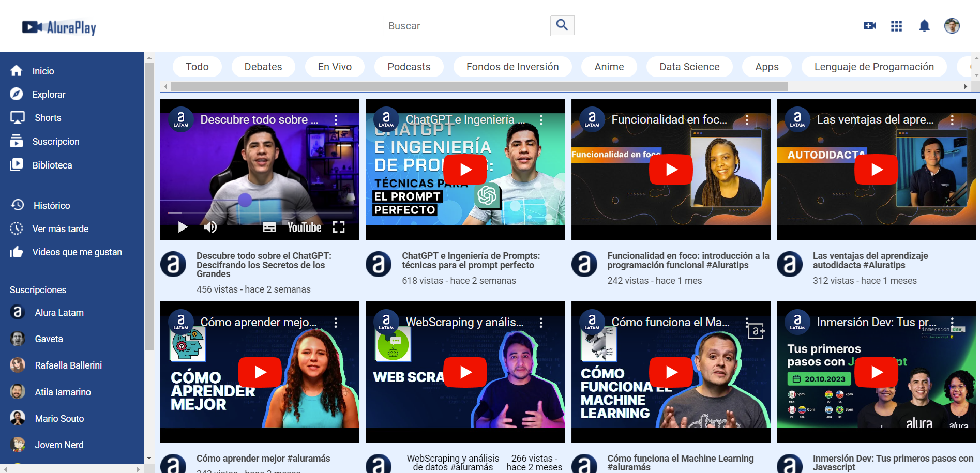This screenshot has height=473, width=980.
Task: Select the Debates category filter
Action: click(263, 67)
